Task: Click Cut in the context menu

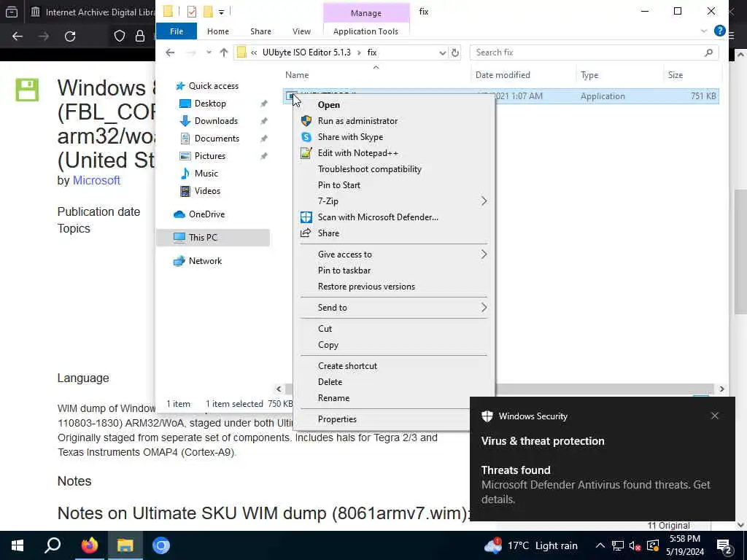Action: point(325,329)
